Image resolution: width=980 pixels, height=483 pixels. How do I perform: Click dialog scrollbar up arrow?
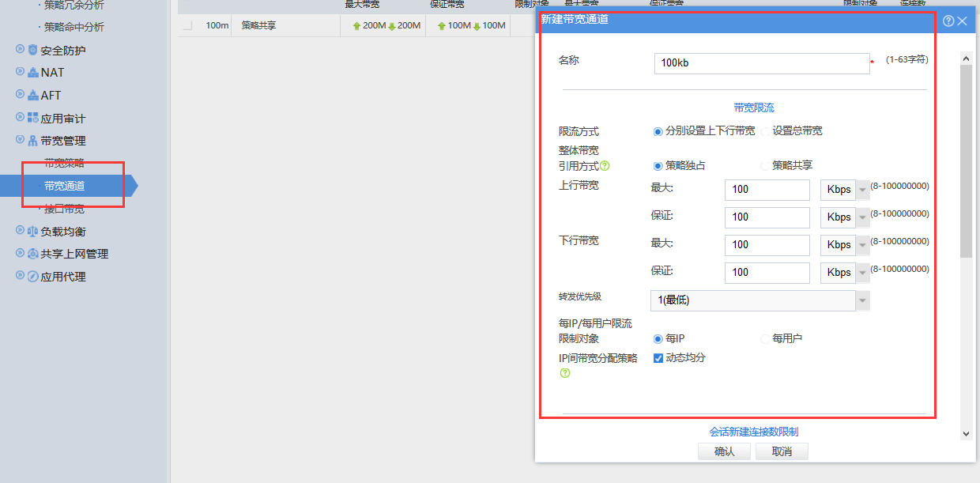pyautogui.click(x=966, y=58)
